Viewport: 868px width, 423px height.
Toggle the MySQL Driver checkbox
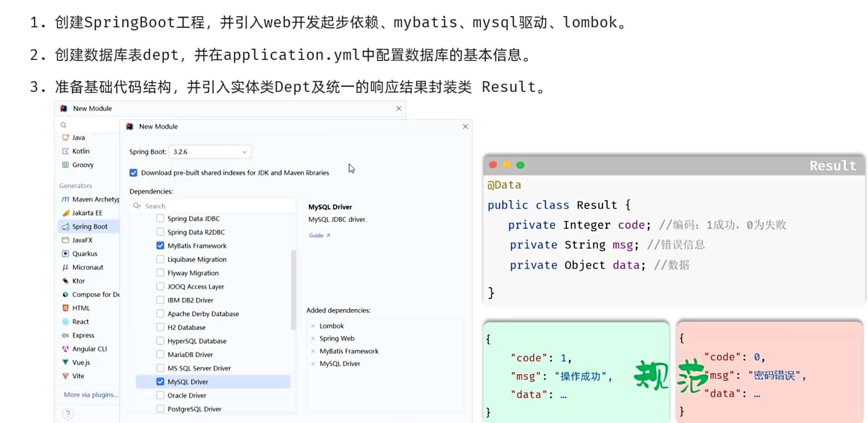click(x=160, y=381)
